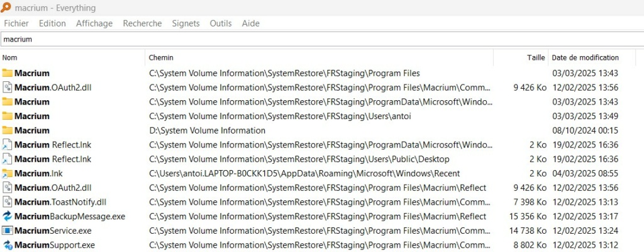This screenshot has width=644, height=252.
Task: Open the Fichier menu
Action: [x=16, y=23]
